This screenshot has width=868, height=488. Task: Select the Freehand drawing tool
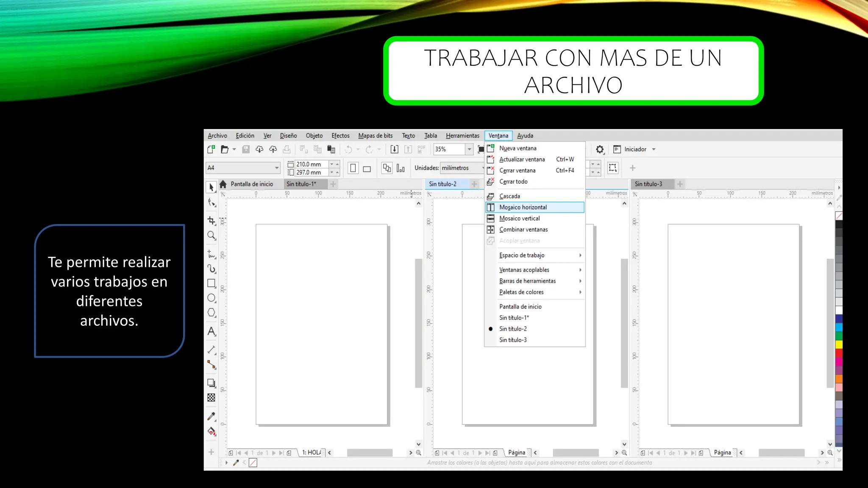(x=211, y=254)
